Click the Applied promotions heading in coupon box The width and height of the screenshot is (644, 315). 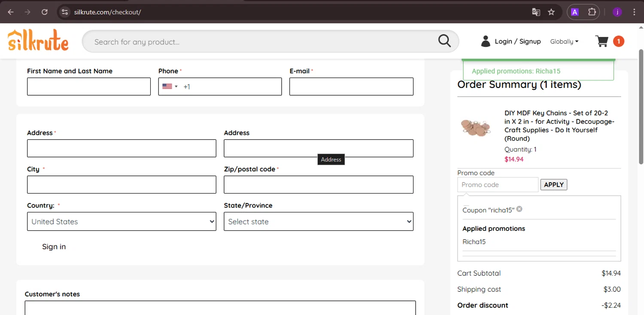494,228
